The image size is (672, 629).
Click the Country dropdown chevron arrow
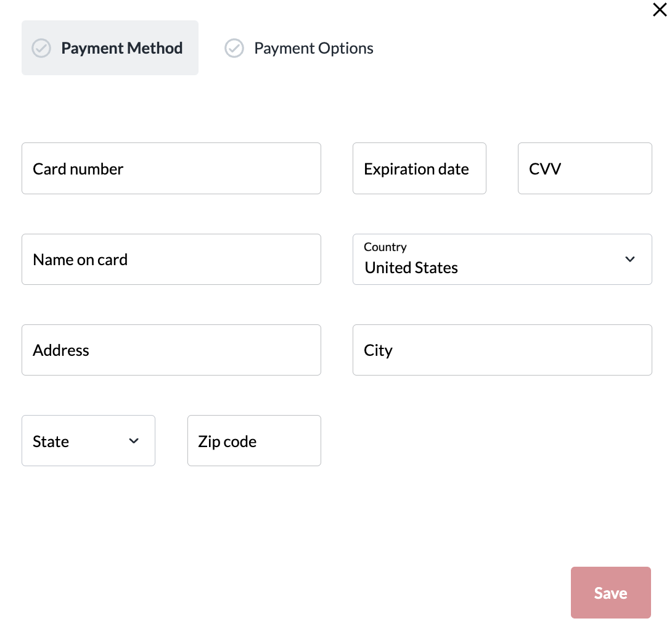630,259
